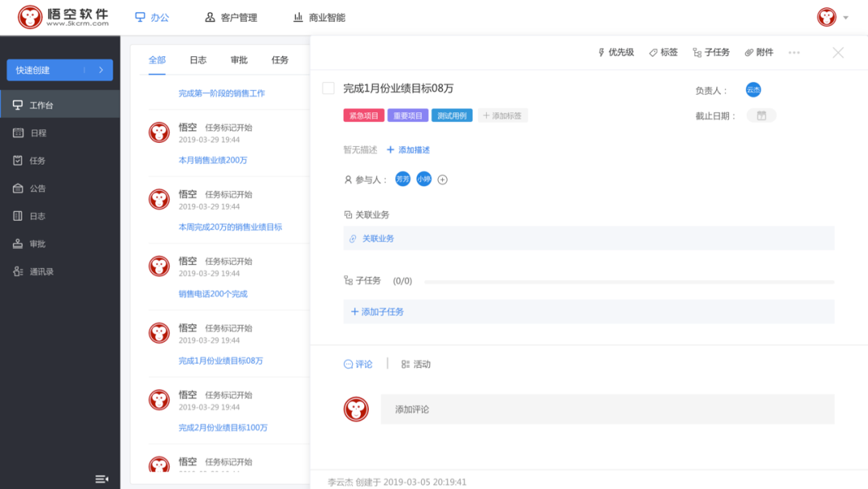868x489 pixels.
Task: Click the 优先级 priority icon
Action: click(601, 51)
